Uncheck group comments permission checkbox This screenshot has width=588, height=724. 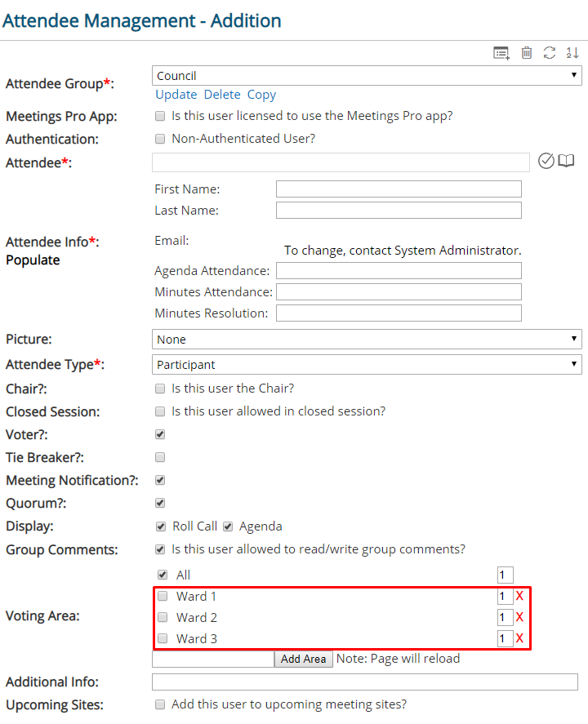click(160, 549)
